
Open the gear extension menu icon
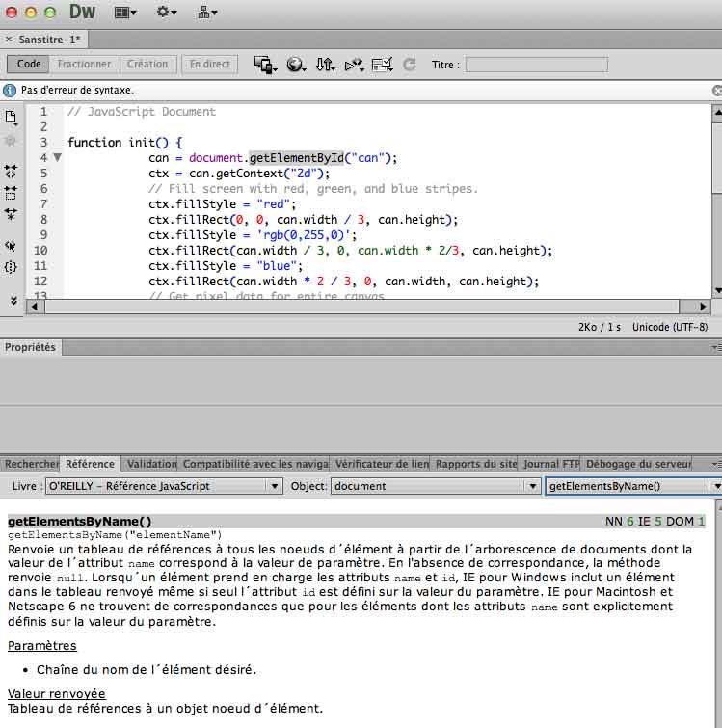167,13
